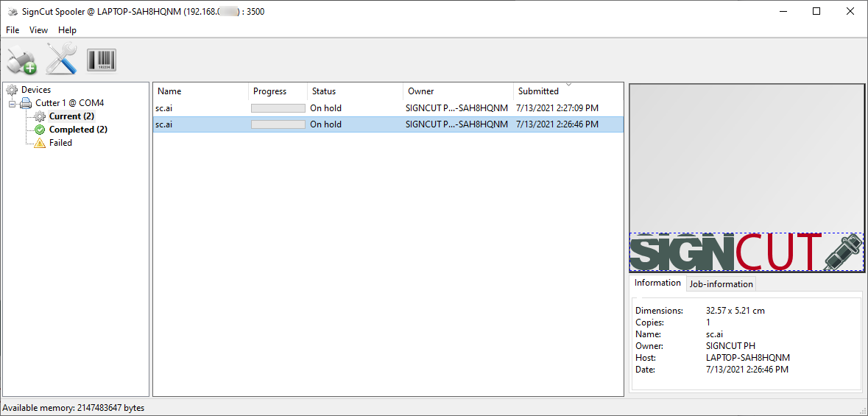868x416 pixels.
Task: Click the SignCut Spooler title bar icon
Action: pos(12,12)
